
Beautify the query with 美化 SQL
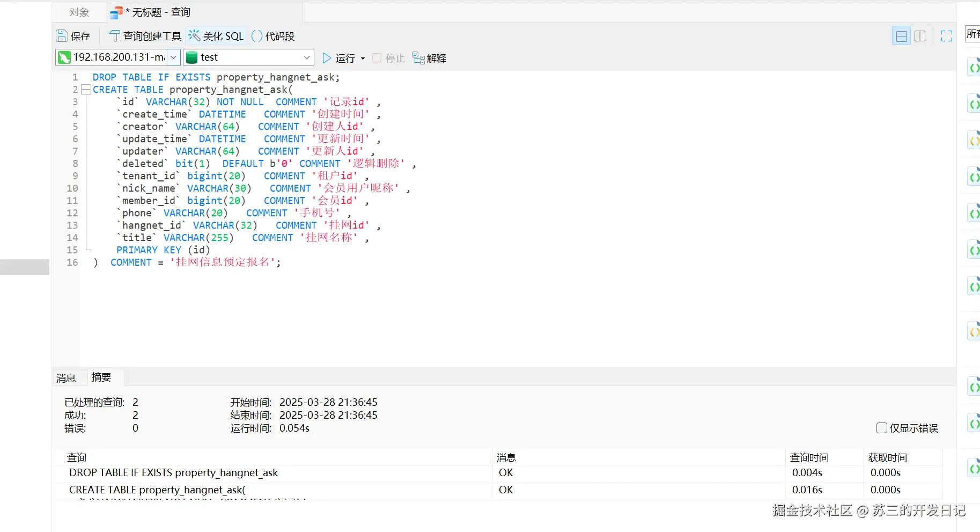[x=216, y=36]
